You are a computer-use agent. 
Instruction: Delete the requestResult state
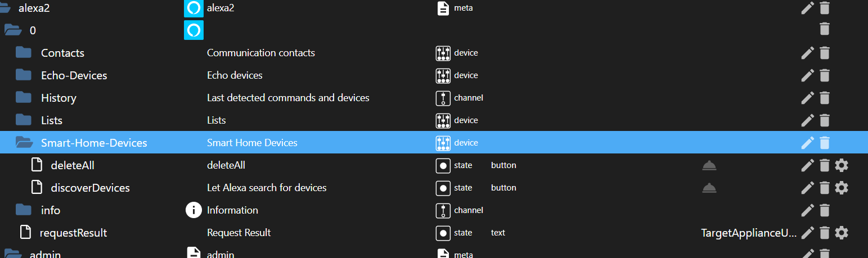[824, 233]
